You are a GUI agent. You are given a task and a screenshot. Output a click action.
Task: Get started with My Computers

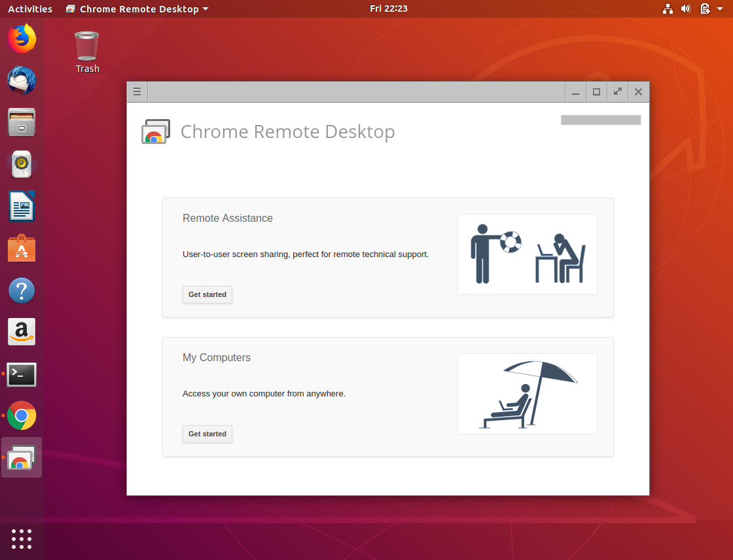coord(207,434)
